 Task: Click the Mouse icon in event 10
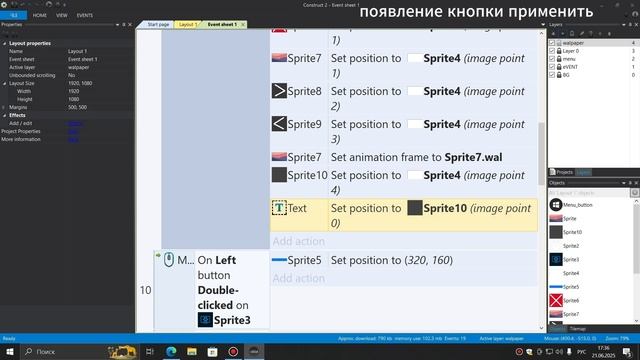tap(169, 260)
